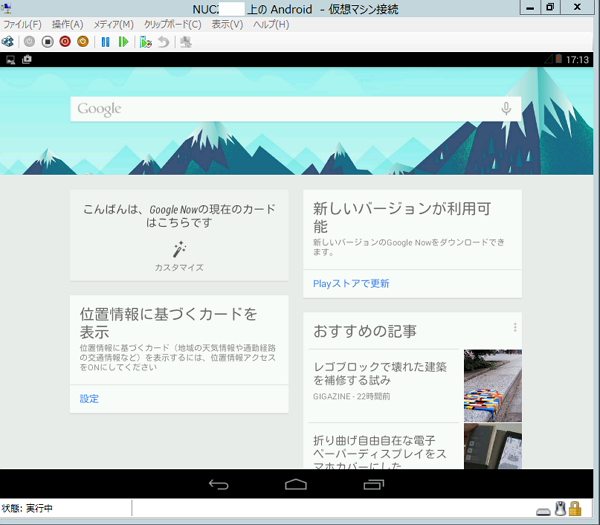Click the Start (power on) toolbar icon
The width and height of the screenshot is (600, 525).
point(29,41)
